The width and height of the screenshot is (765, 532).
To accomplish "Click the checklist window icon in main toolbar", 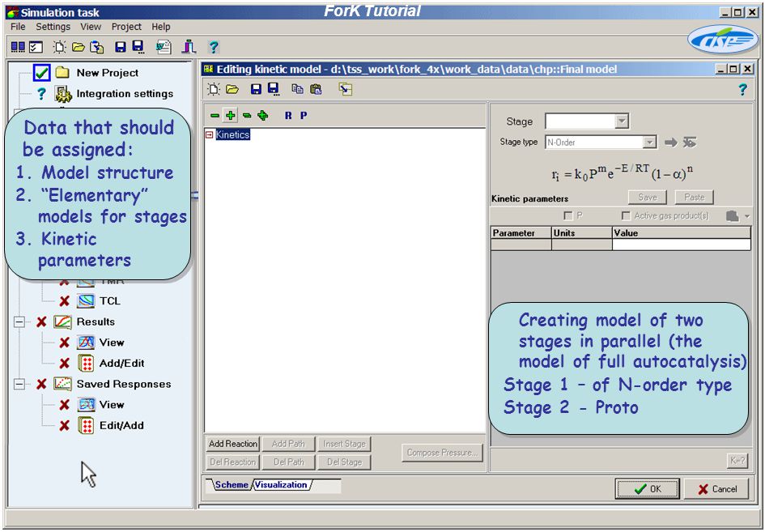I will pyautogui.click(x=36, y=47).
